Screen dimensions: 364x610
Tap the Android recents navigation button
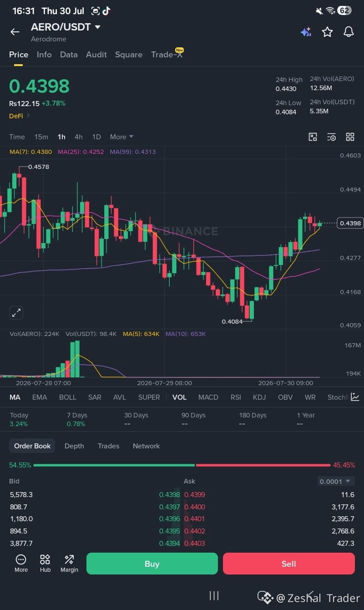pos(214,595)
